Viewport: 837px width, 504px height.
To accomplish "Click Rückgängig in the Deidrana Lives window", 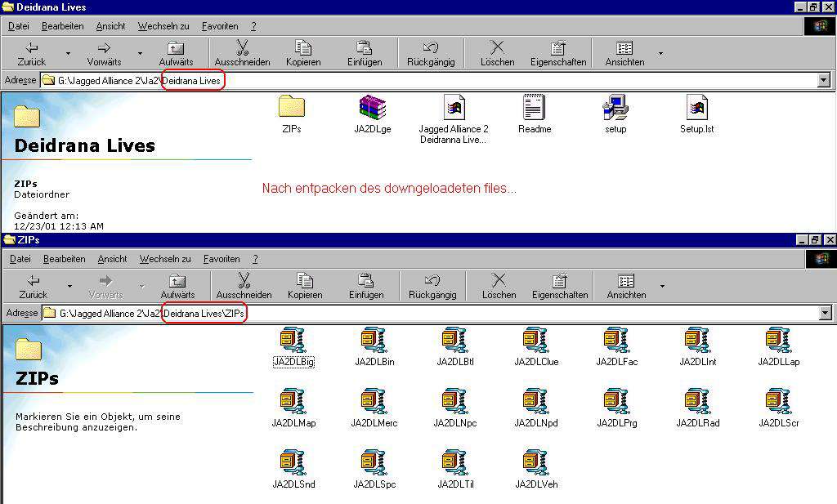I will (x=431, y=54).
